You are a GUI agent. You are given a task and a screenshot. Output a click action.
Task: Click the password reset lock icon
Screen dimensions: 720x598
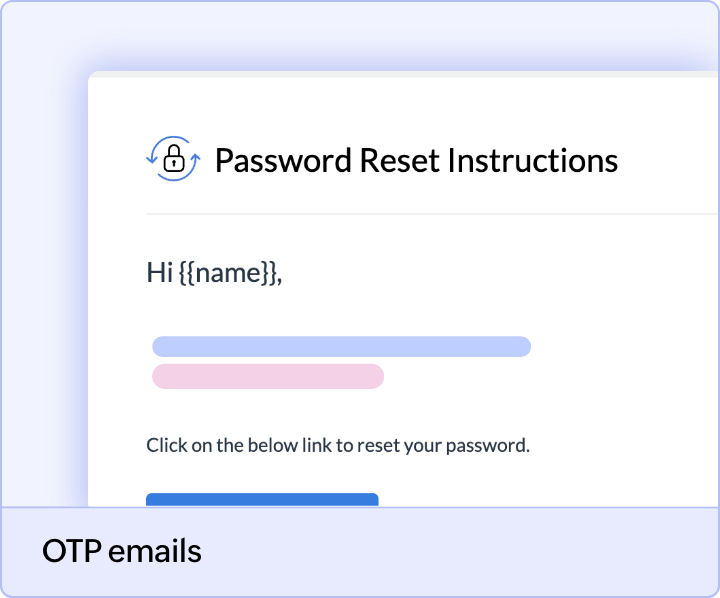point(173,158)
